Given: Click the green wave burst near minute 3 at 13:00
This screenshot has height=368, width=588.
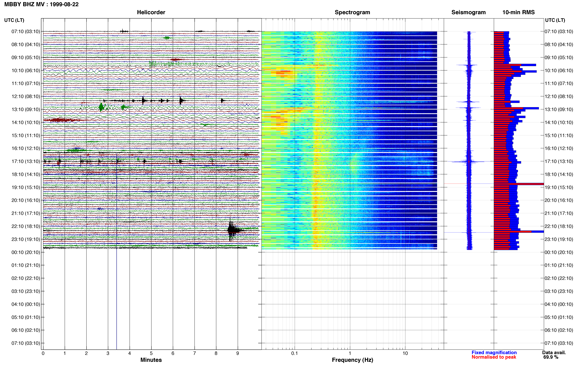Looking at the screenshot, I should [101, 107].
